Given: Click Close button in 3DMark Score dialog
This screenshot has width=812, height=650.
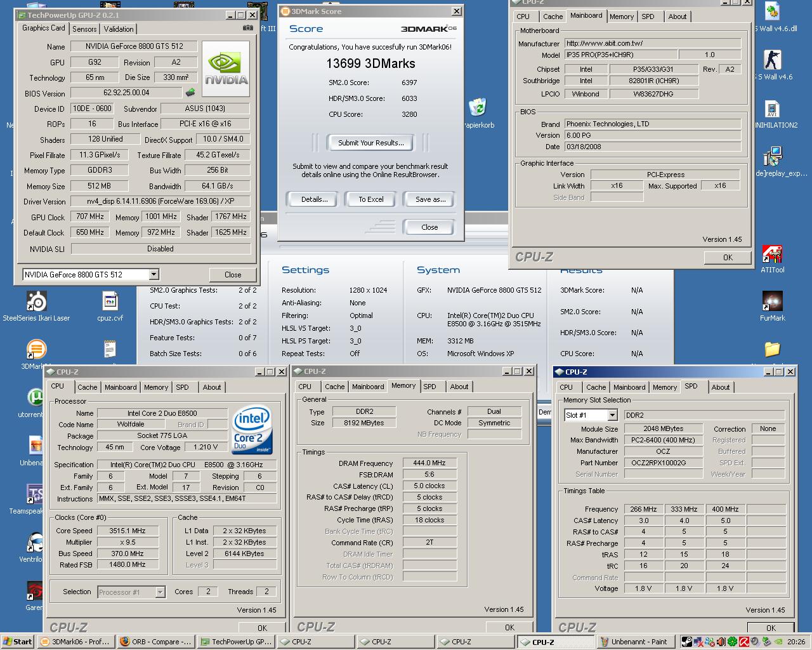Looking at the screenshot, I should pyautogui.click(x=429, y=227).
